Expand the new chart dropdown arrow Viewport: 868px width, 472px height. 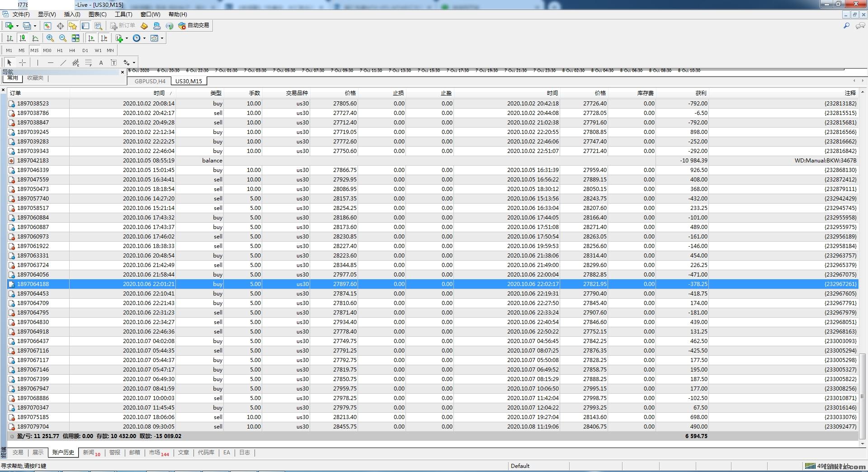coord(17,26)
